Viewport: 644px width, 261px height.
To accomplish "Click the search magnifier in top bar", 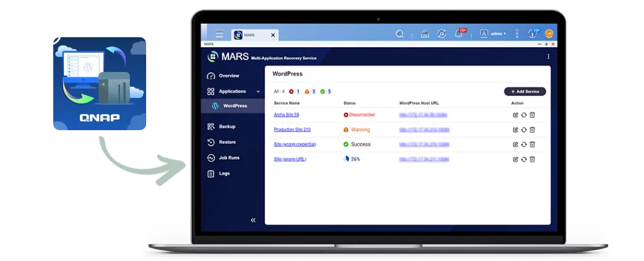I will (x=399, y=34).
